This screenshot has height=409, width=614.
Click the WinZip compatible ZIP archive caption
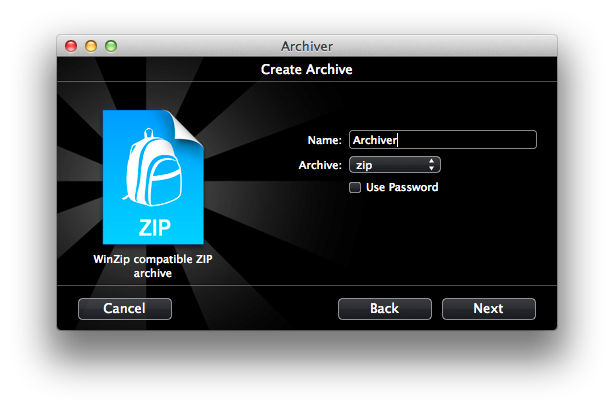point(154,267)
